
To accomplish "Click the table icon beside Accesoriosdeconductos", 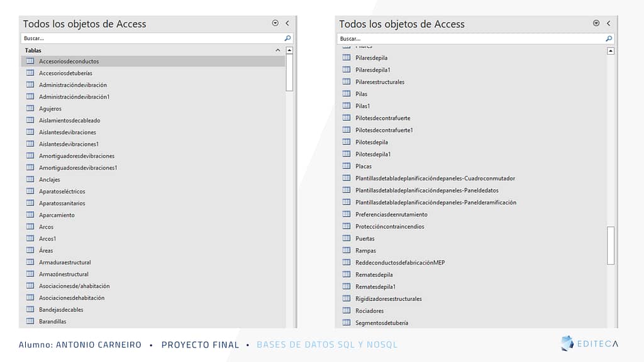I will pos(30,61).
